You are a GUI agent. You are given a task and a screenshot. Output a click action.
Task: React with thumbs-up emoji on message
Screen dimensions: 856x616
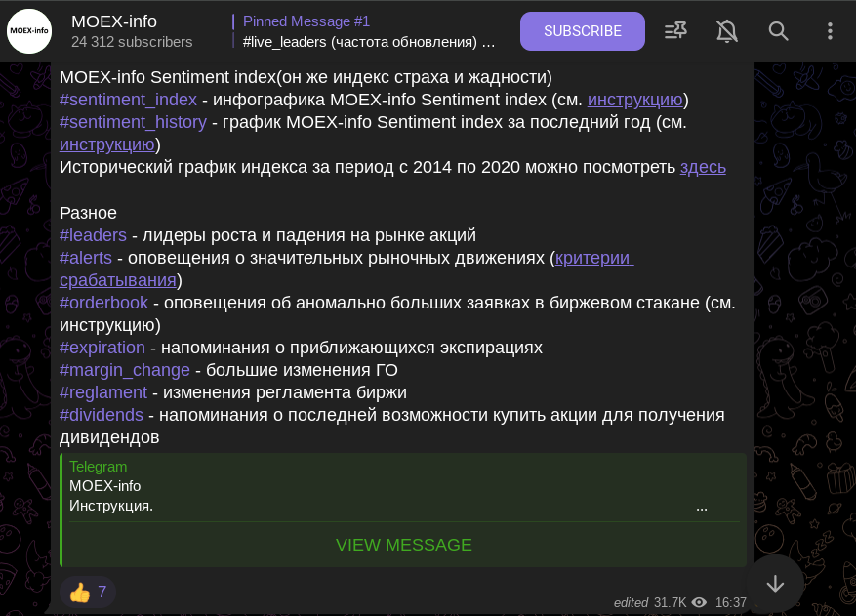[87, 592]
